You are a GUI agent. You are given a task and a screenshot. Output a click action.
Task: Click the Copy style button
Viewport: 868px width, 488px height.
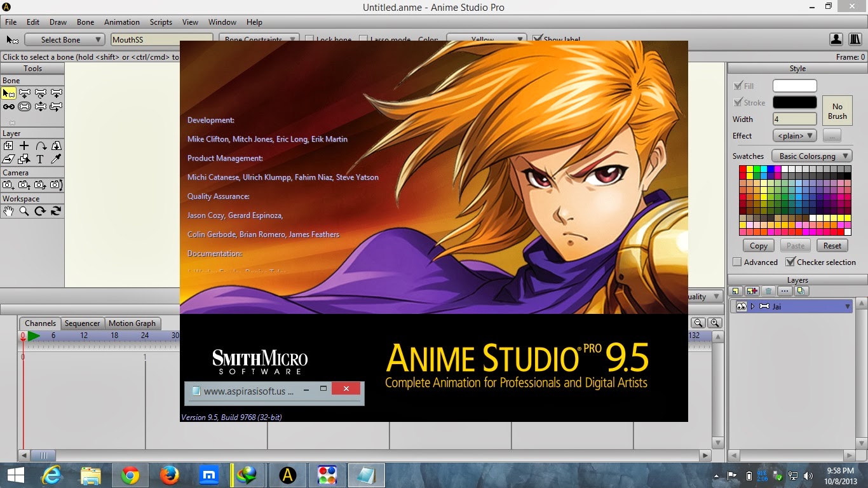(x=759, y=246)
